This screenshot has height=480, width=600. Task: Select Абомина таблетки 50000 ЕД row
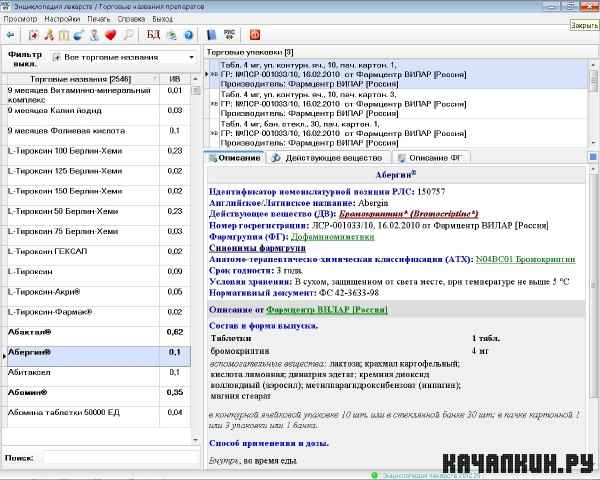98,417
